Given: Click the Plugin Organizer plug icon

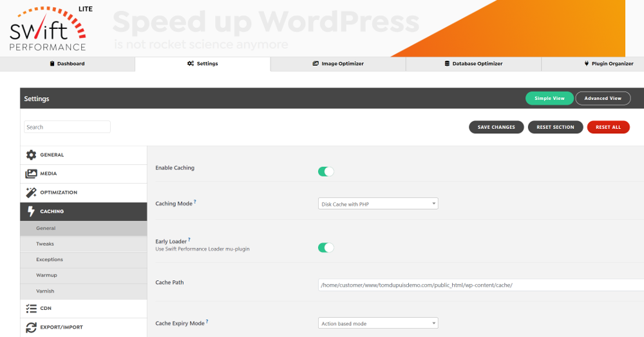Looking at the screenshot, I should click(587, 64).
